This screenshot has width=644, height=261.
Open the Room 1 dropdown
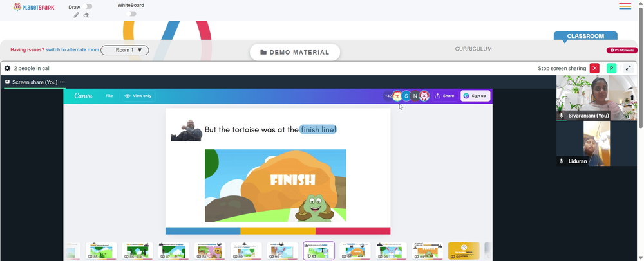click(x=125, y=50)
